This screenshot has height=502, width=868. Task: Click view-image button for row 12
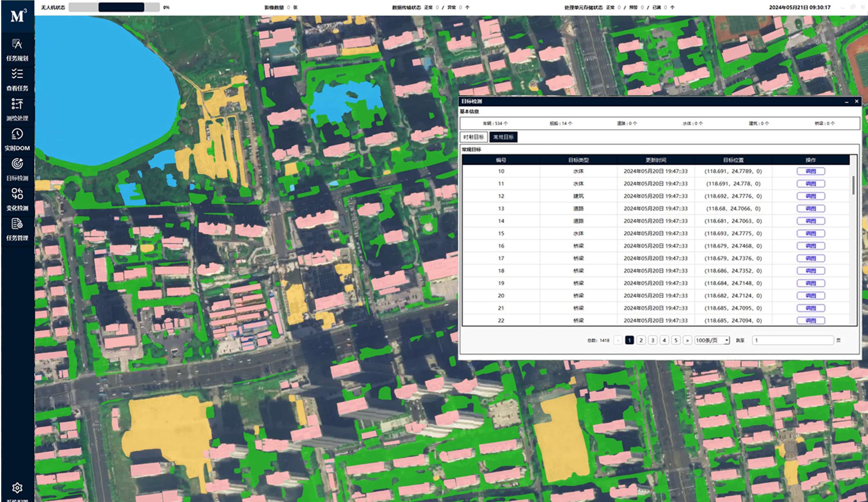(811, 196)
